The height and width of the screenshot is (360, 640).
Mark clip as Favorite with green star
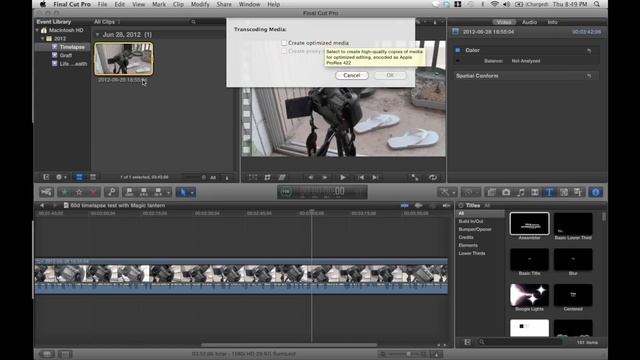pyautogui.click(x=64, y=192)
